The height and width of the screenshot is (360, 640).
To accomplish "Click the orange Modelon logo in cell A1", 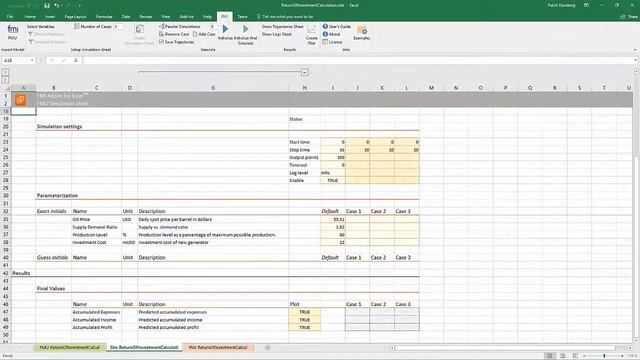I will 20,100.
